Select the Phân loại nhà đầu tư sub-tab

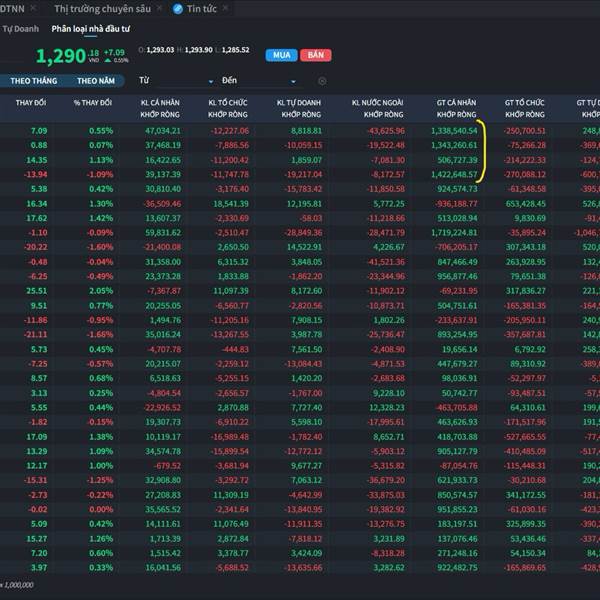[91, 29]
